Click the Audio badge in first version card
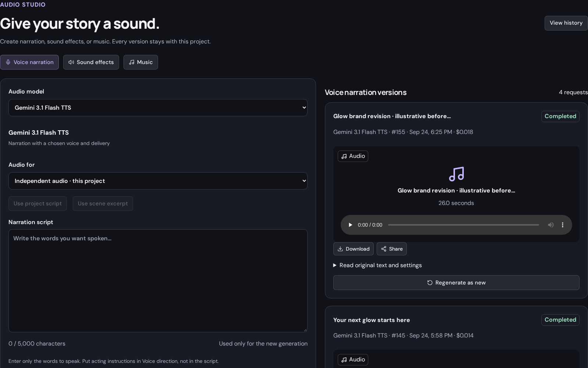 point(353,156)
